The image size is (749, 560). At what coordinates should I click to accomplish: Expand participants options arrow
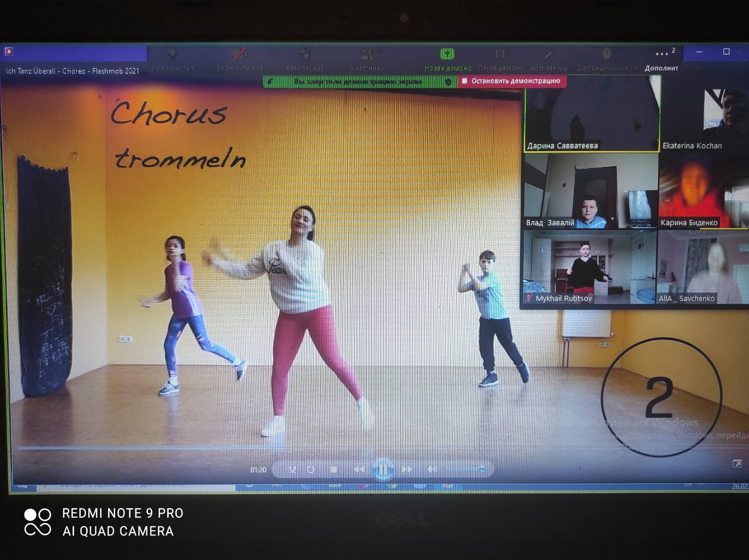pyautogui.click(x=413, y=56)
